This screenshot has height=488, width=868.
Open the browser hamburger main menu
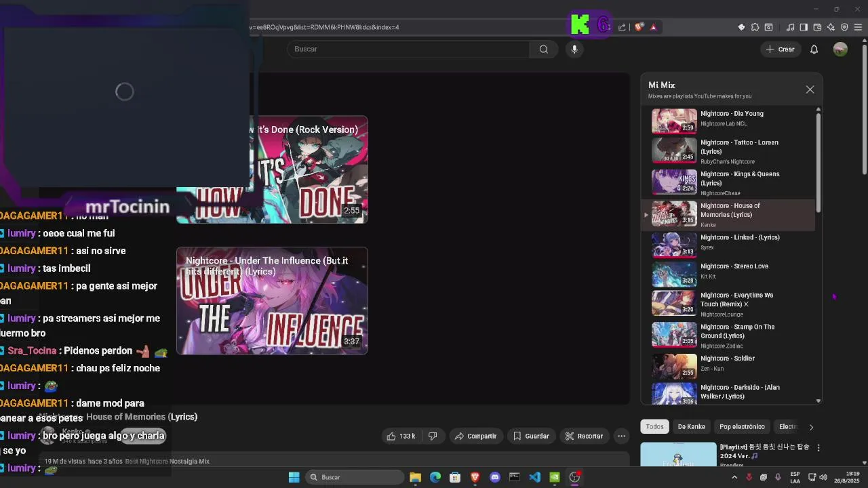tap(858, 27)
